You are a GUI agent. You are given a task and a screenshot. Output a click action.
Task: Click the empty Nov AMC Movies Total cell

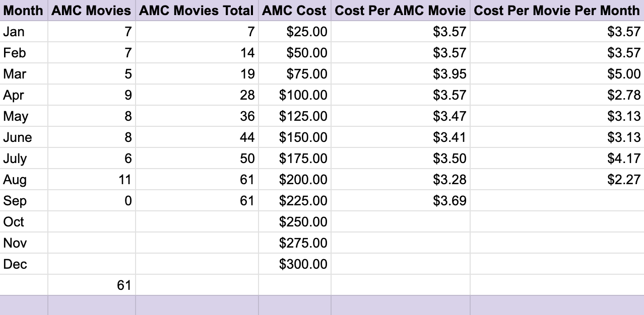(197, 243)
